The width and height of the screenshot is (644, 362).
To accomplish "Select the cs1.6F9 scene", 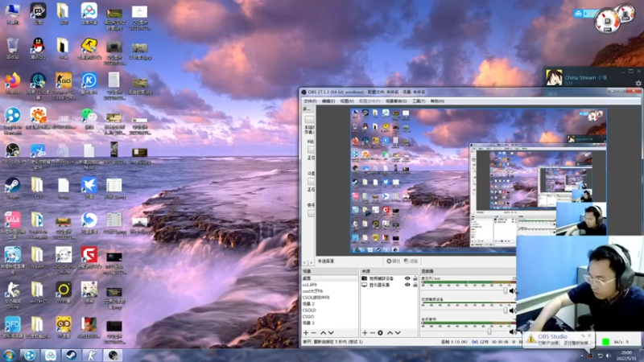I will (330, 285).
